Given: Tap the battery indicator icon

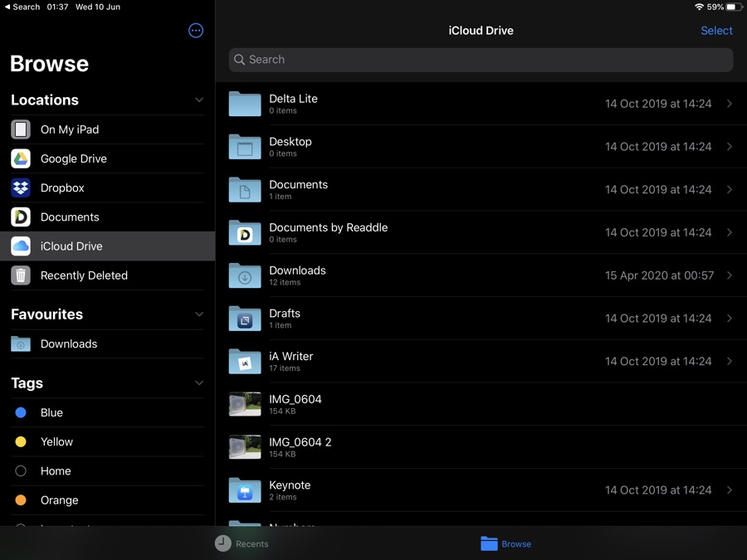Looking at the screenshot, I should pyautogui.click(x=735, y=7).
